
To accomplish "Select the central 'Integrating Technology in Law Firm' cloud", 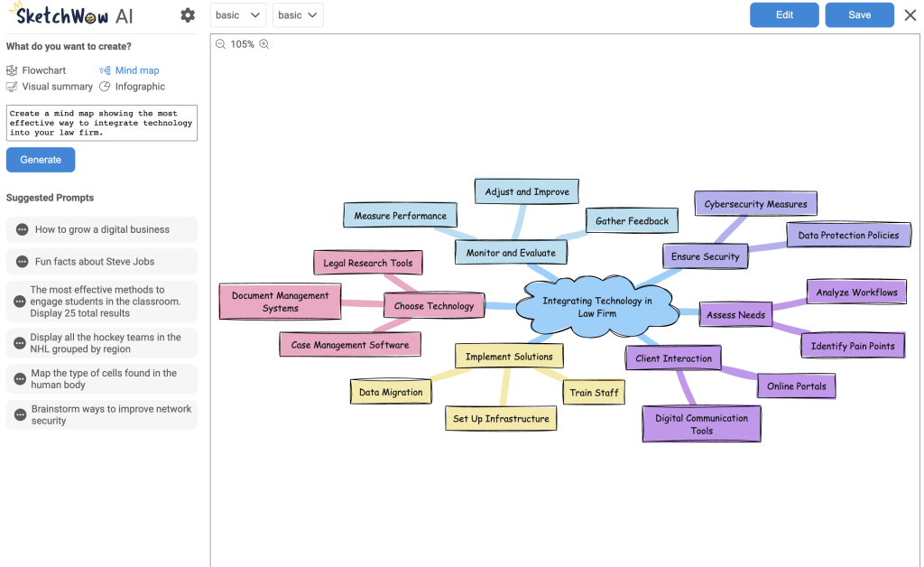I will 596,307.
